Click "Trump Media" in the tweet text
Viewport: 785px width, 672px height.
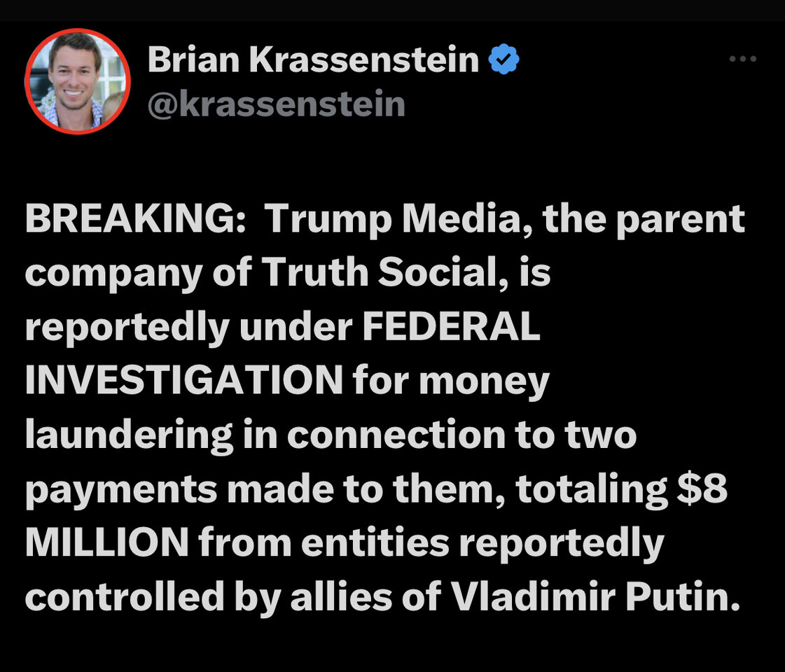[394, 220]
